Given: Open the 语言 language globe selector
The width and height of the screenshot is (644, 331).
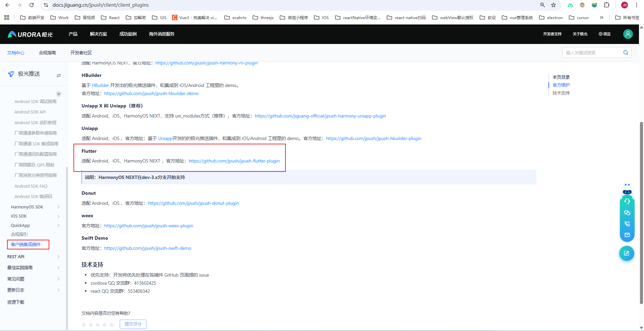Looking at the screenshot, I should (604, 34).
